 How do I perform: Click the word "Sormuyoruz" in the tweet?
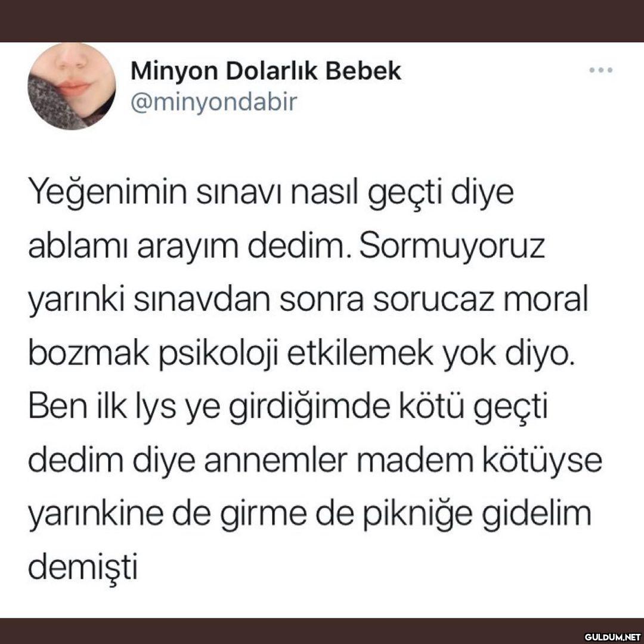(x=452, y=246)
